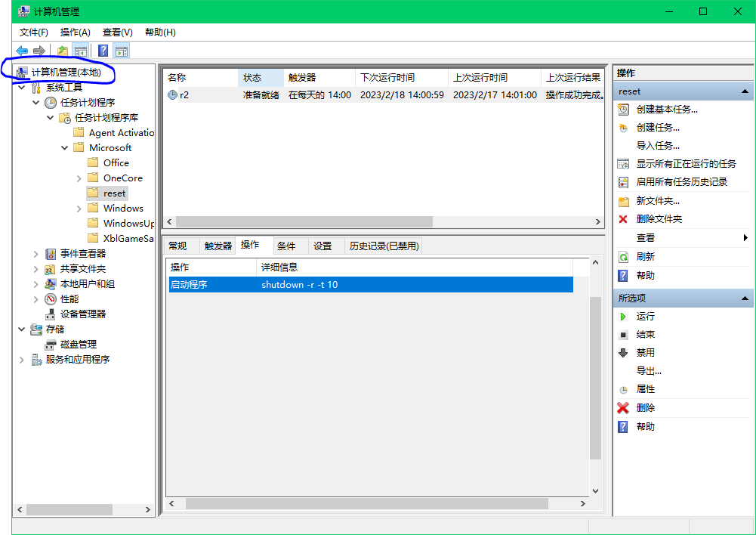Viewport: 756px width, 535px height.
Task: Click the 事件查看器 icon
Action: click(50, 254)
